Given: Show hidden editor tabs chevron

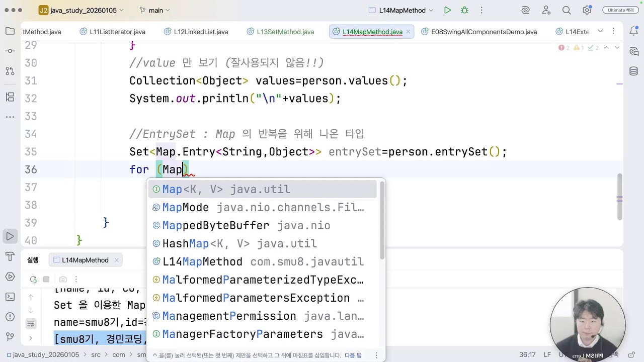Looking at the screenshot, I should [600, 31].
